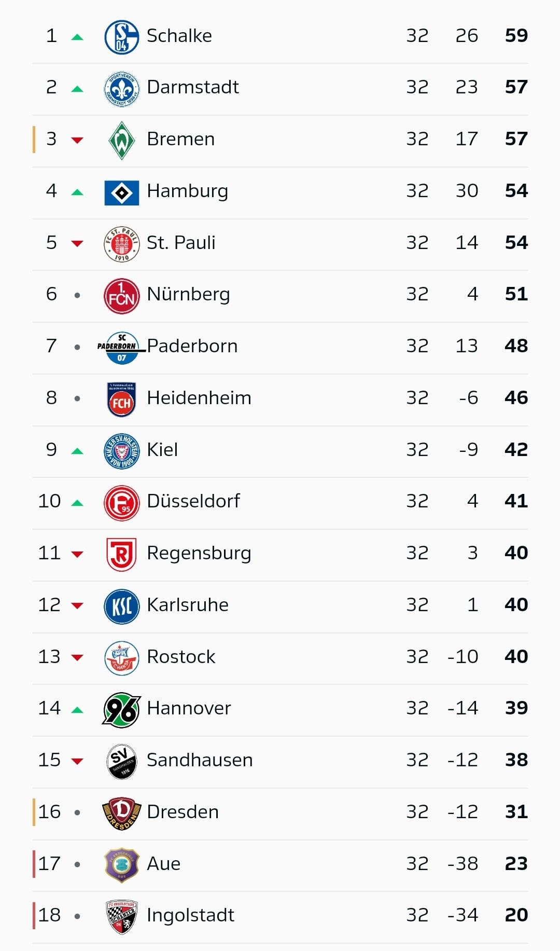
Task: Select the Dynamo Dresden crest
Action: point(122,814)
